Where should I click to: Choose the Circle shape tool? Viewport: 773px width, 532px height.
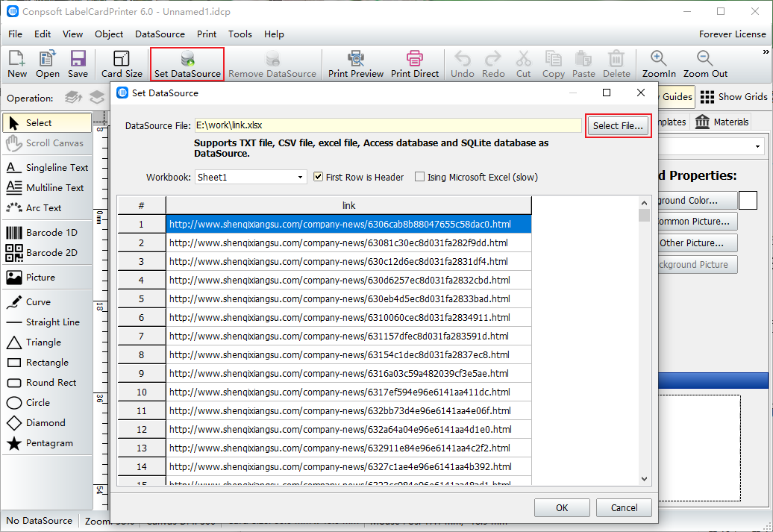click(x=47, y=403)
